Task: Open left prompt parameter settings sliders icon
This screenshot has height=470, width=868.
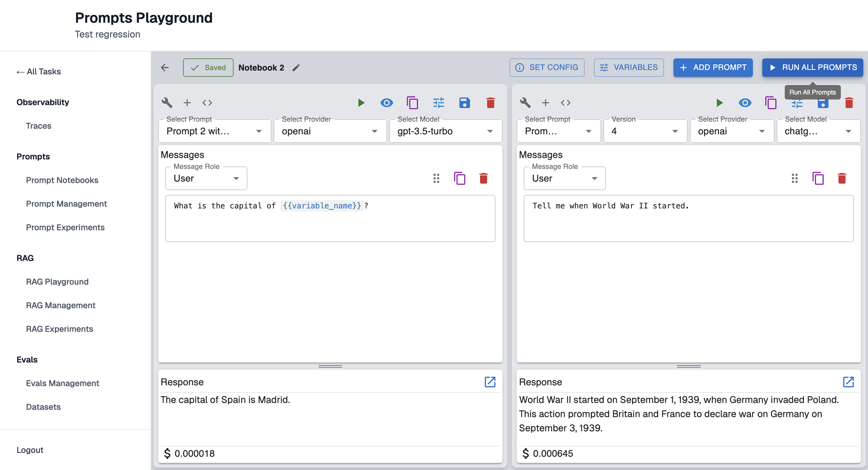Action: (x=438, y=102)
